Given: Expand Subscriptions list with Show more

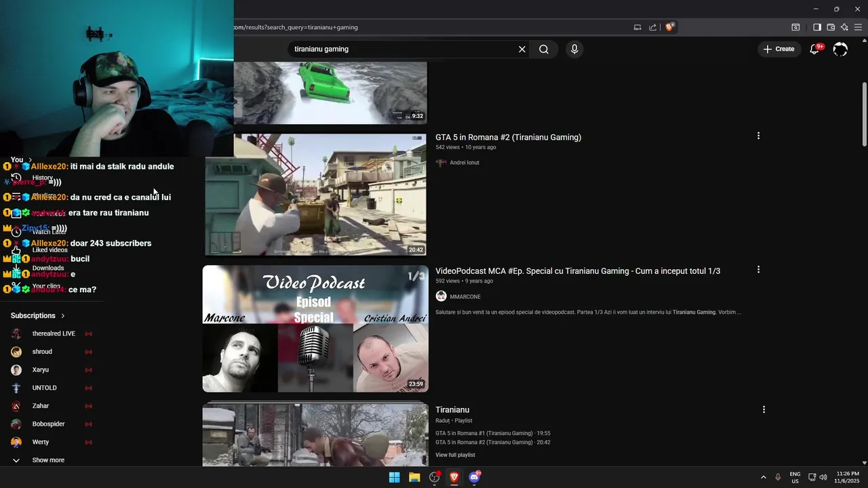Looking at the screenshot, I should tap(48, 460).
